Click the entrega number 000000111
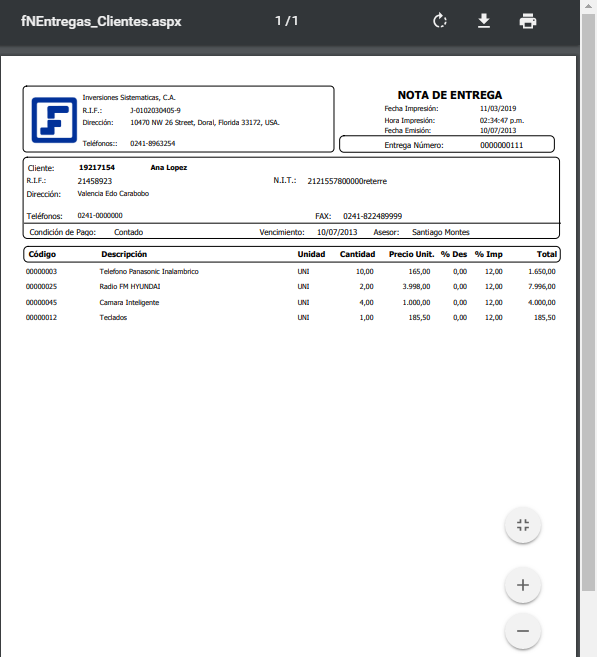Image resolution: width=597 pixels, height=657 pixels. pyautogui.click(x=501, y=145)
